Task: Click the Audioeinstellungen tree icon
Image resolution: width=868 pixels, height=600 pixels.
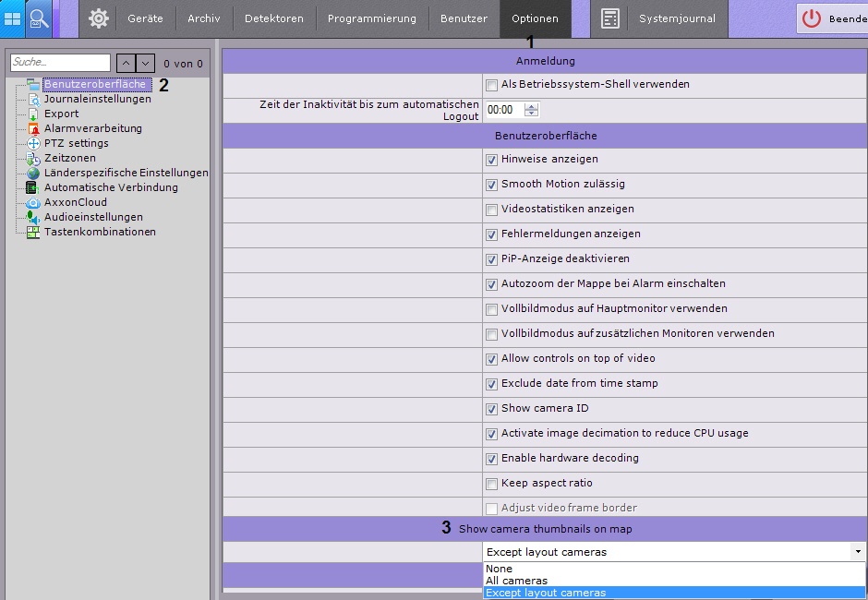Action: (34, 218)
